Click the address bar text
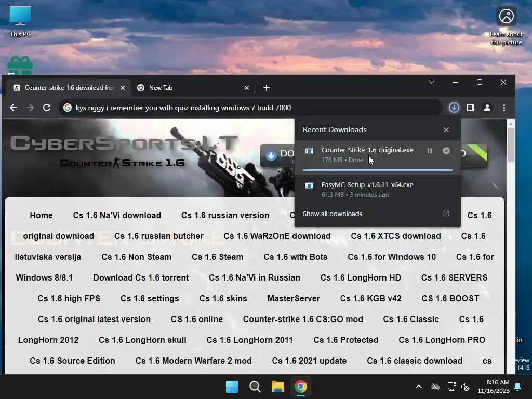This screenshot has height=399, width=532. pyautogui.click(x=183, y=108)
